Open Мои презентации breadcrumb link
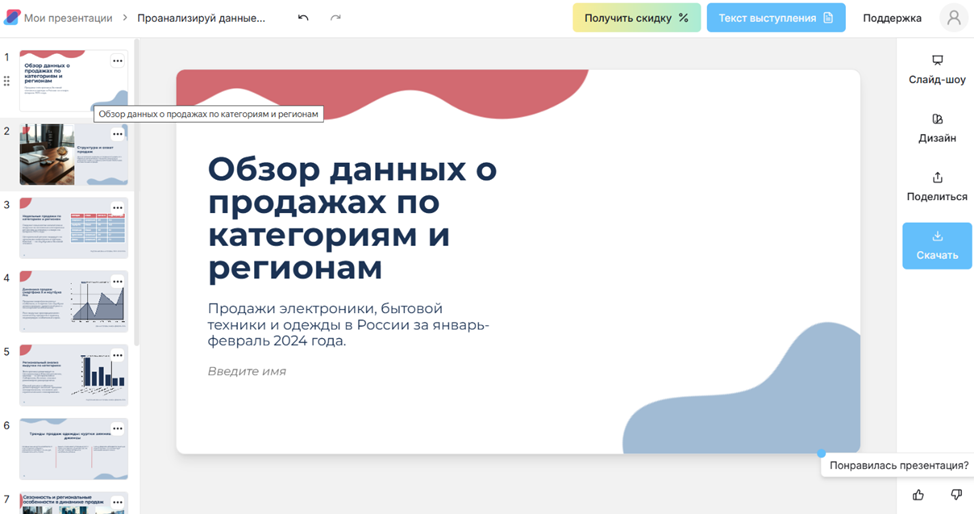 point(68,18)
